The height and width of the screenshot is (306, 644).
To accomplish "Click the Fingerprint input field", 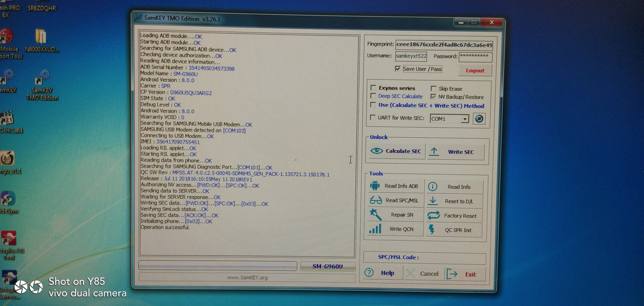I will coord(444,45).
